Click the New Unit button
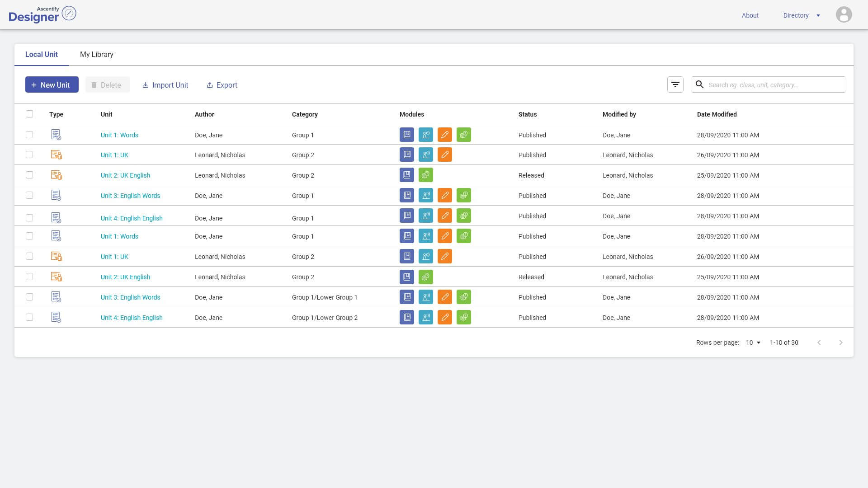 52,84
